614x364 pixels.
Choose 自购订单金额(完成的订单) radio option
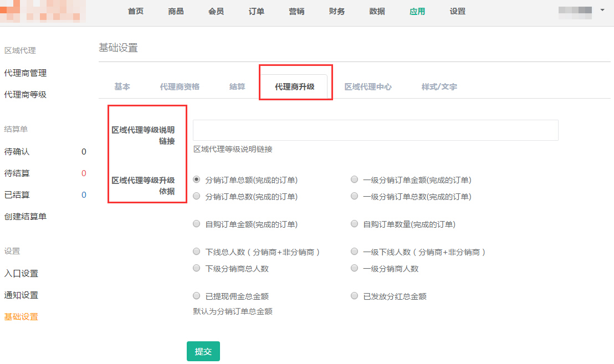tap(197, 224)
